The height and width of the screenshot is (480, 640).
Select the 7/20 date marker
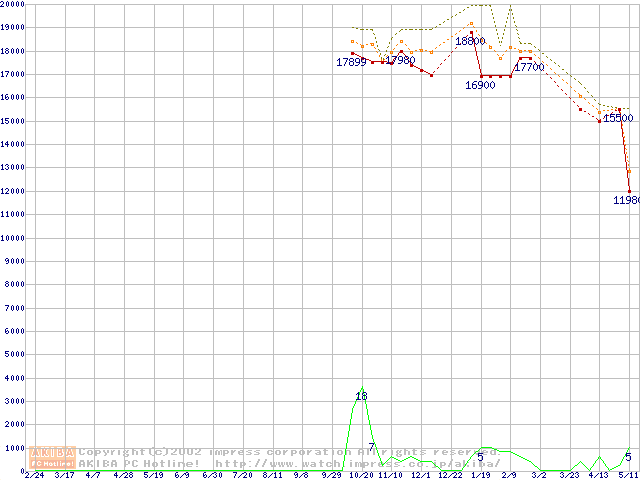[243, 476]
